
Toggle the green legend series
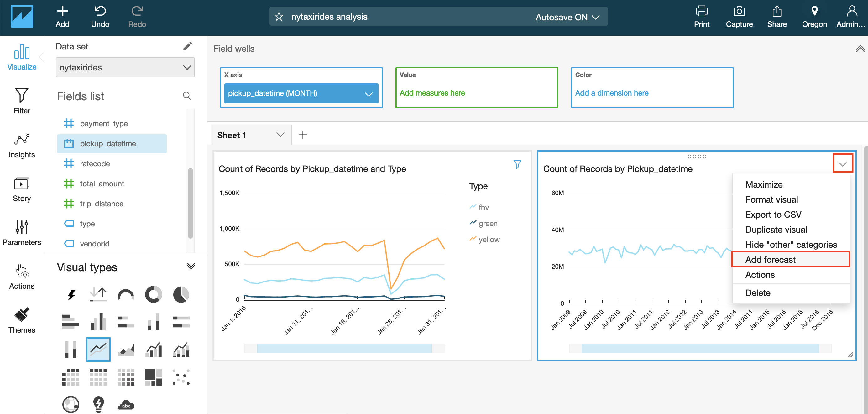483,223
